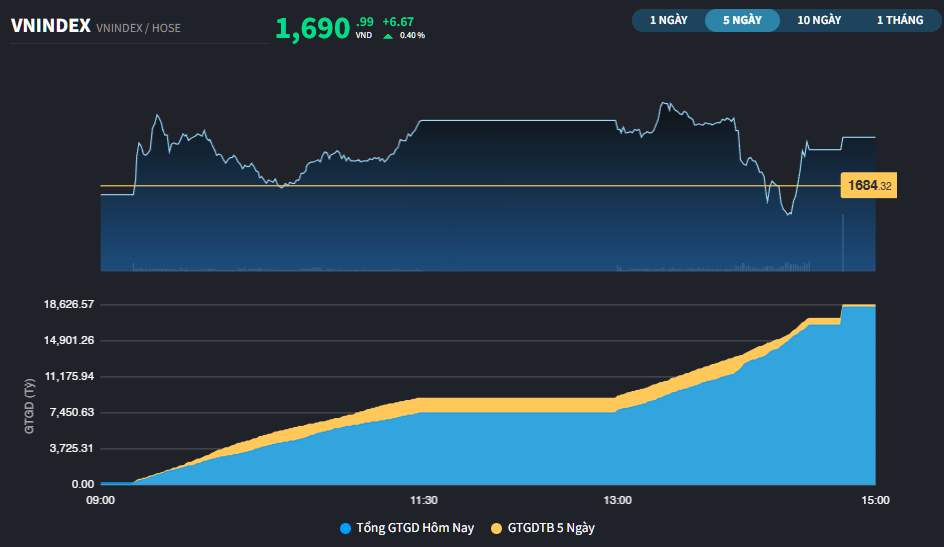Show the 1 THÁNG chart range
This screenshot has height=547, width=944.
tap(900, 20)
